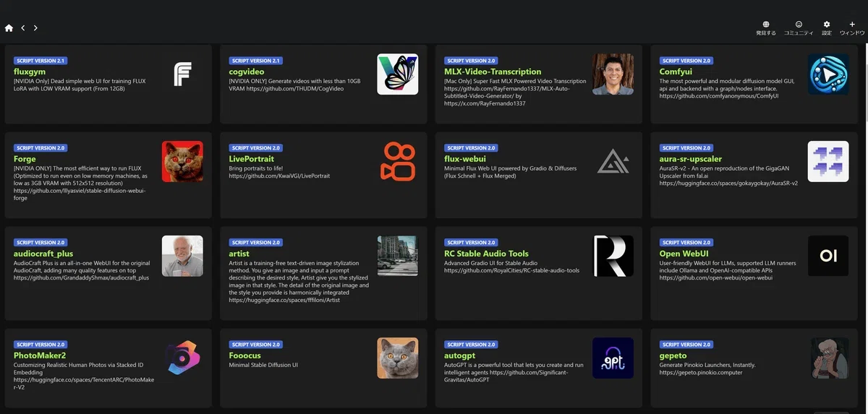The image size is (868, 414).
Task: Open the flux-webui title
Action: [x=464, y=159]
